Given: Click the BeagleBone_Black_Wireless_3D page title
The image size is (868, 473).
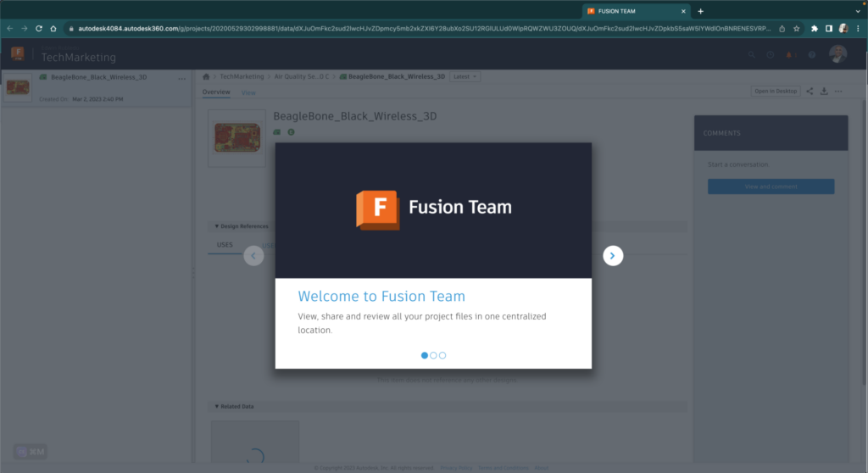Looking at the screenshot, I should point(355,116).
